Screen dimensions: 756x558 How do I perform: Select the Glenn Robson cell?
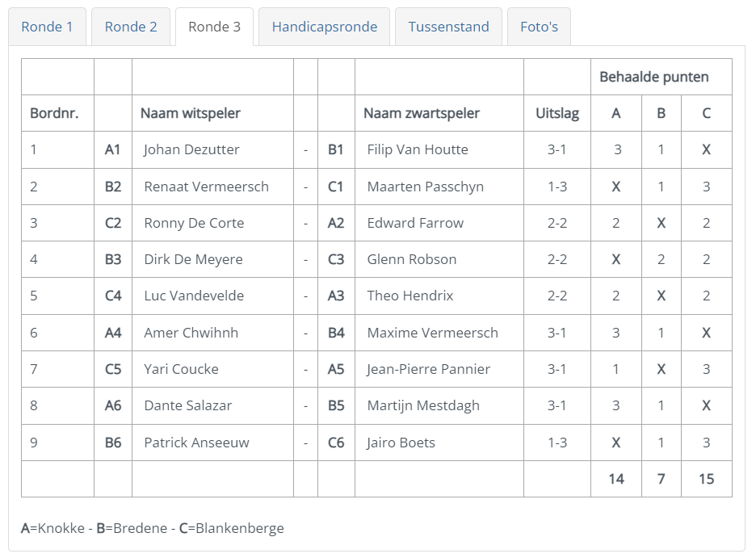(x=439, y=259)
